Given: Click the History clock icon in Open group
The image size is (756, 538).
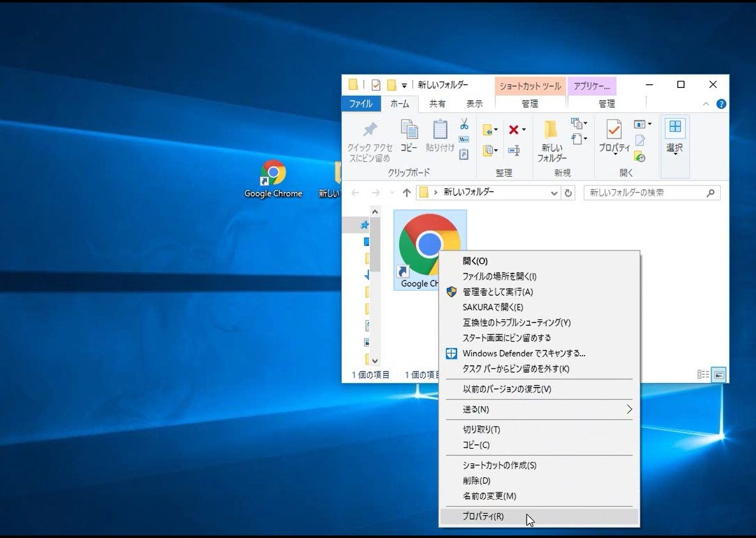Looking at the screenshot, I should [640, 157].
